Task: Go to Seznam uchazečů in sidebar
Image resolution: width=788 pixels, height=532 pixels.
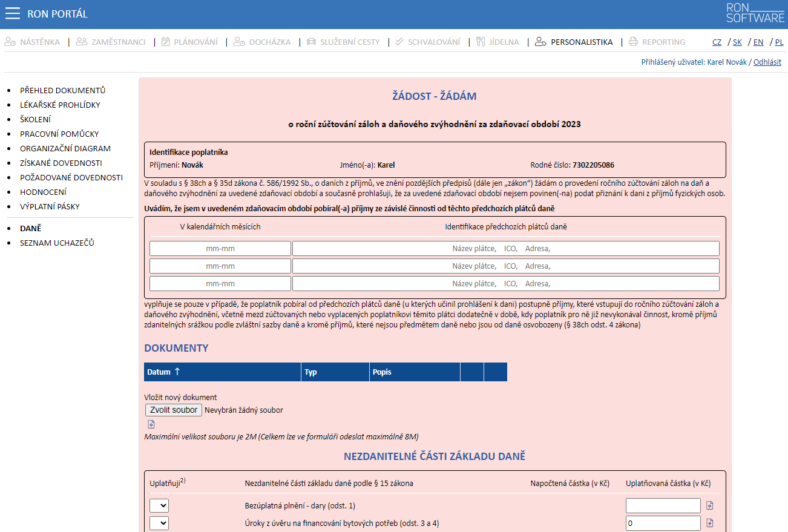Action: click(x=57, y=243)
